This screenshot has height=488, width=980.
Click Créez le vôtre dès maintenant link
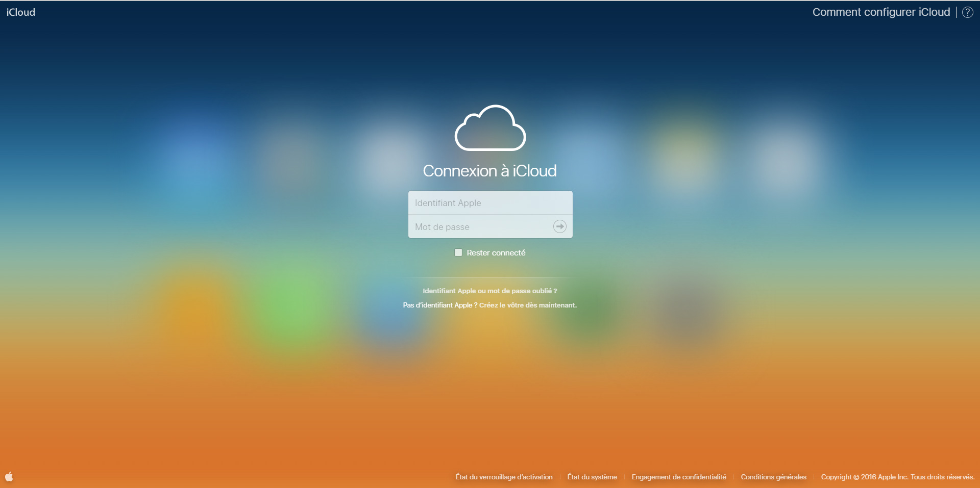click(528, 305)
